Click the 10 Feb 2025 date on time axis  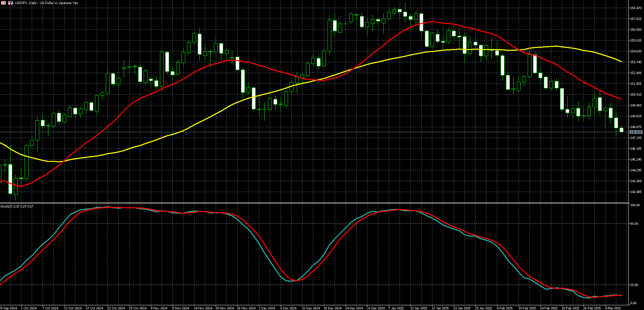coord(527,308)
